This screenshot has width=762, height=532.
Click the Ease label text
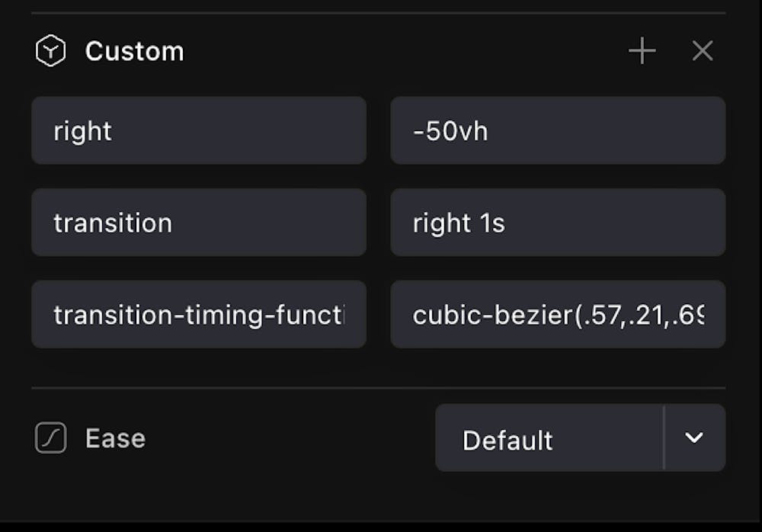coord(115,438)
